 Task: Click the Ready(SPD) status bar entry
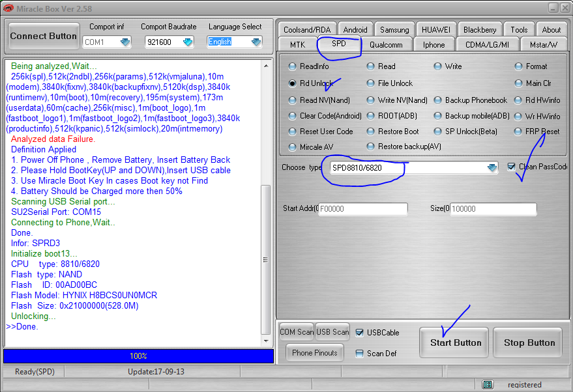pos(35,372)
